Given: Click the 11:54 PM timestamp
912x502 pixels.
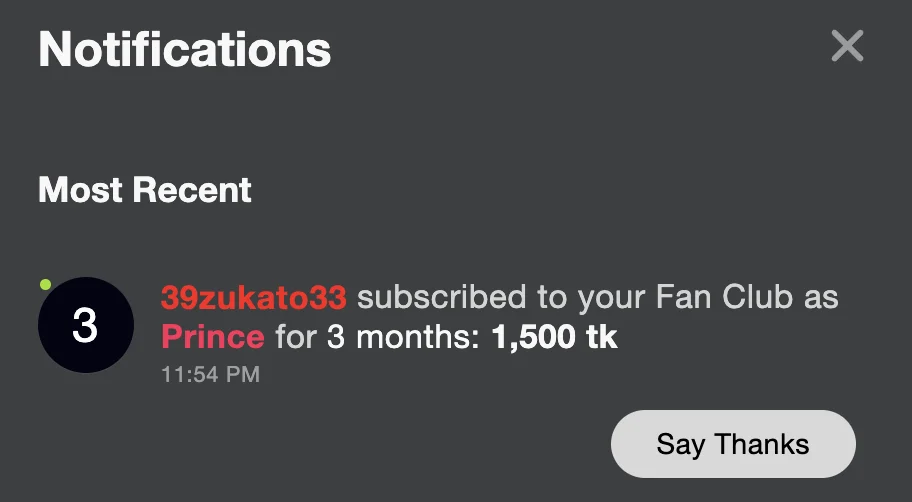Looking at the screenshot, I should pyautogui.click(x=210, y=375).
